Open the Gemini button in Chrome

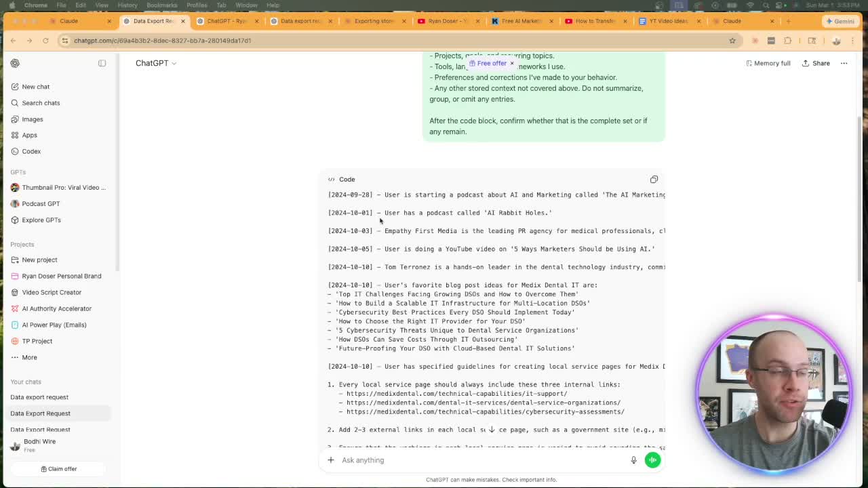(840, 21)
